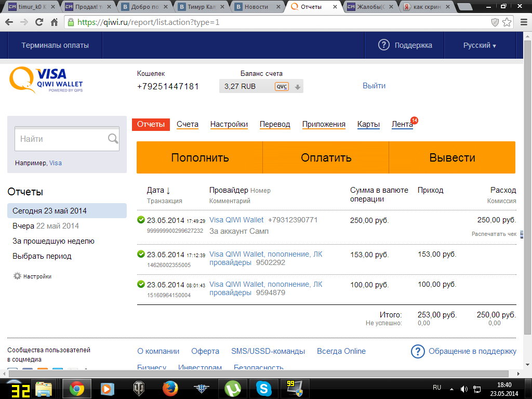This screenshot has height=399, width=532.
Task: Click Выбрать период in the sidebar
Action: 42,256
